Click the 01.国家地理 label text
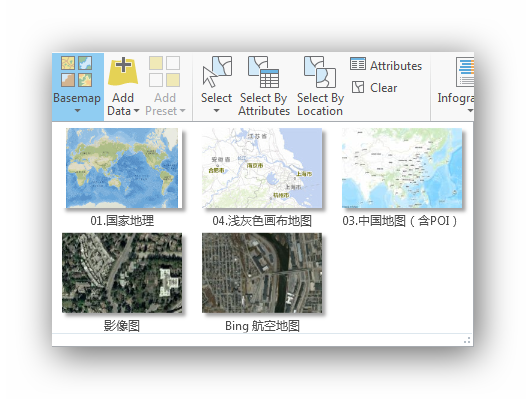Viewport: 526px width, 399px height. tap(122, 221)
